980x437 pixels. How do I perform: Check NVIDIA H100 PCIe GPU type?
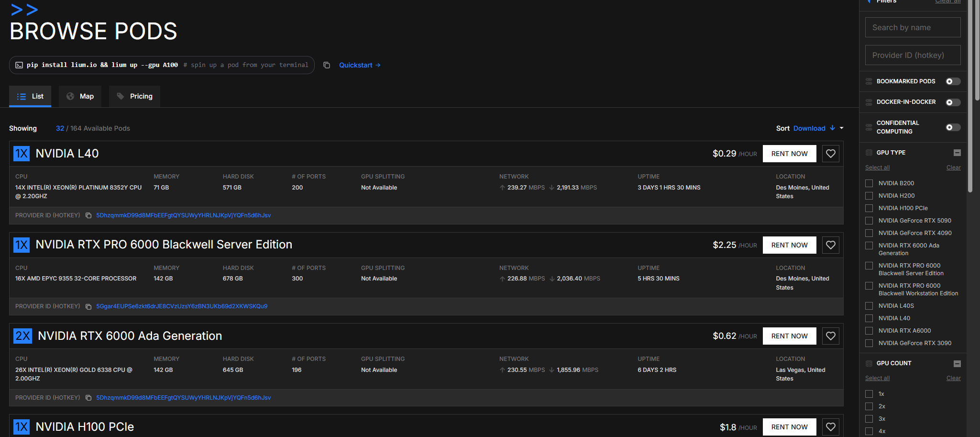(869, 208)
